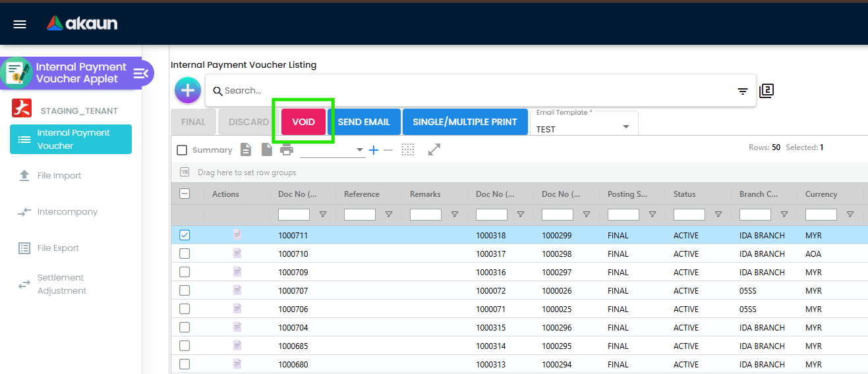Click the expand fullscreen arrows icon
The height and width of the screenshot is (374, 868).
pyautogui.click(x=434, y=150)
